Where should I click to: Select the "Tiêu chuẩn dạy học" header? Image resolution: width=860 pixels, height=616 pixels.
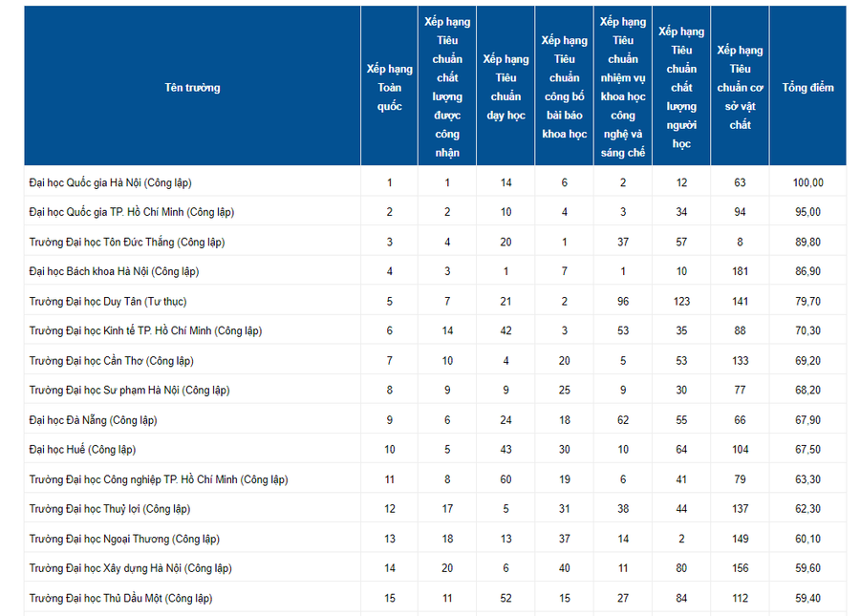click(506, 88)
